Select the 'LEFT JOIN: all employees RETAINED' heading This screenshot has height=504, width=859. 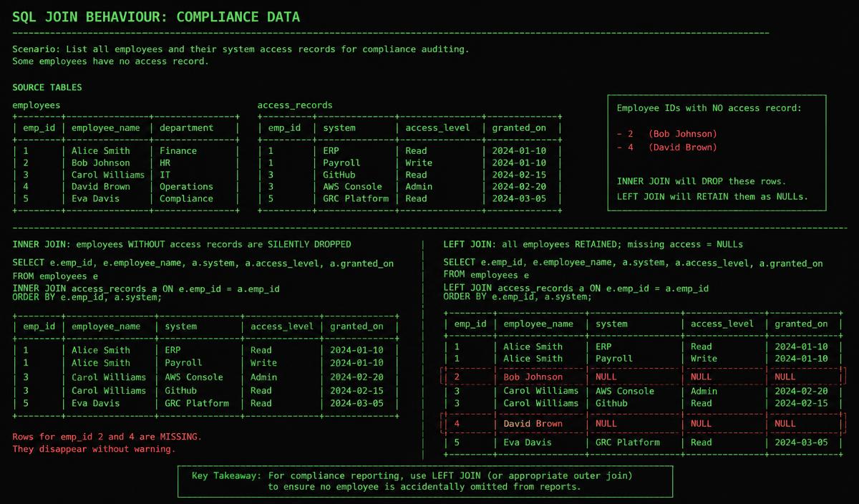[593, 244]
